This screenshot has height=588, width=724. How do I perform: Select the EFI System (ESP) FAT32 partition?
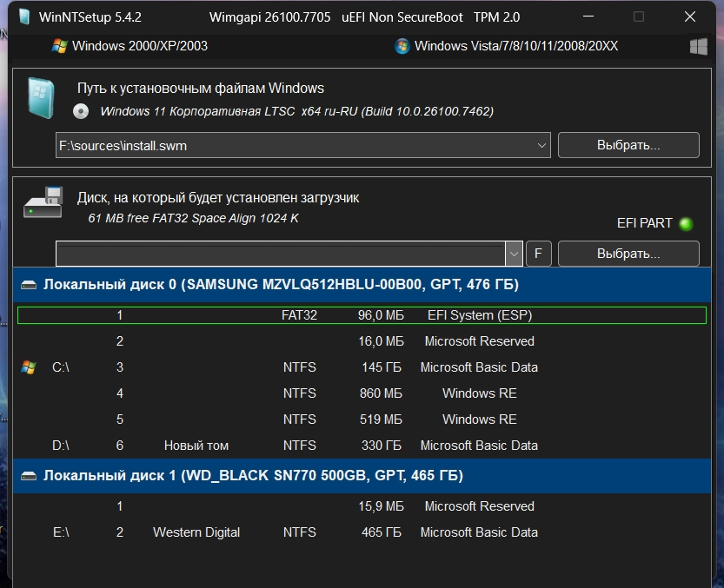[x=362, y=315]
